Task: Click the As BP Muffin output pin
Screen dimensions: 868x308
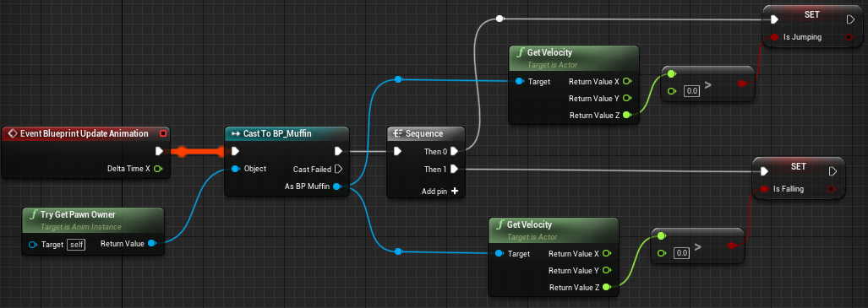Action: click(337, 186)
